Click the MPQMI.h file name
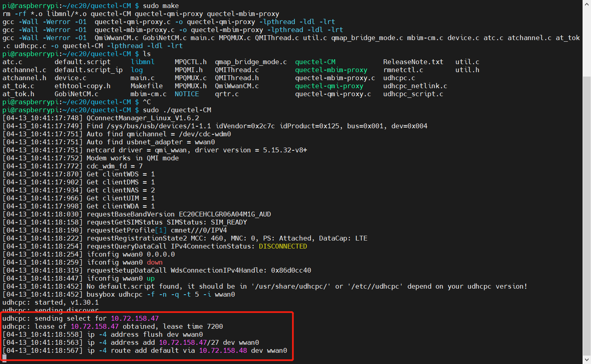Viewport: 591px width, 364px height. point(189,70)
